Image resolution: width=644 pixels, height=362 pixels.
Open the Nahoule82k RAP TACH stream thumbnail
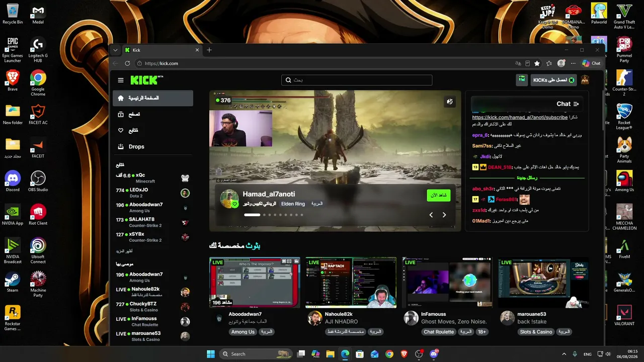click(x=351, y=283)
